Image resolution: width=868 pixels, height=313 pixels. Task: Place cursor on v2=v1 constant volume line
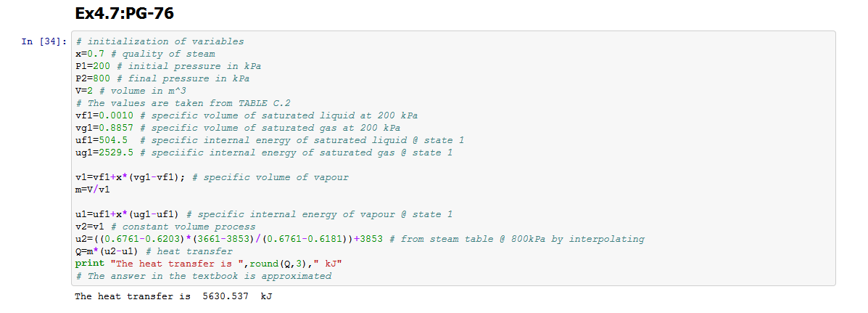165,227
